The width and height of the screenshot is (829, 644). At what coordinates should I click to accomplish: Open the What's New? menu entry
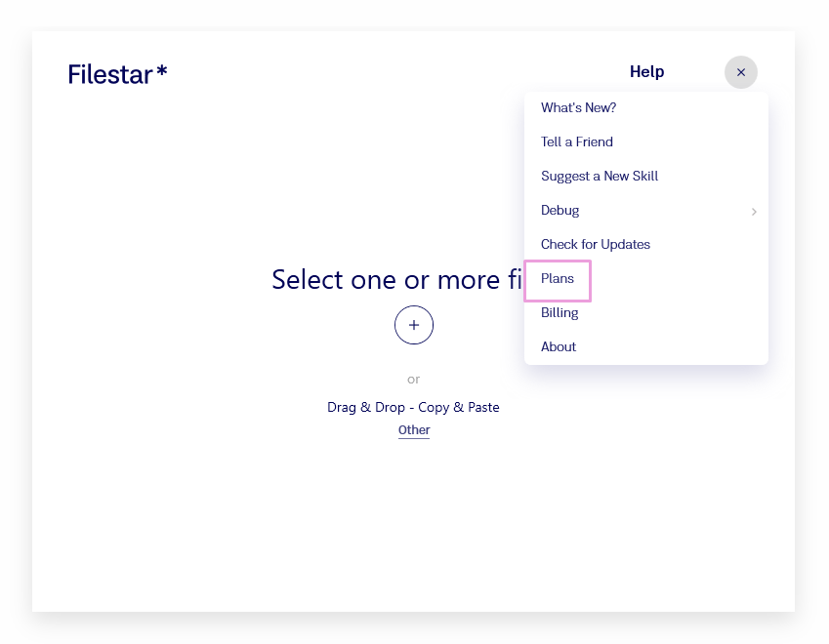coord(578,108)
